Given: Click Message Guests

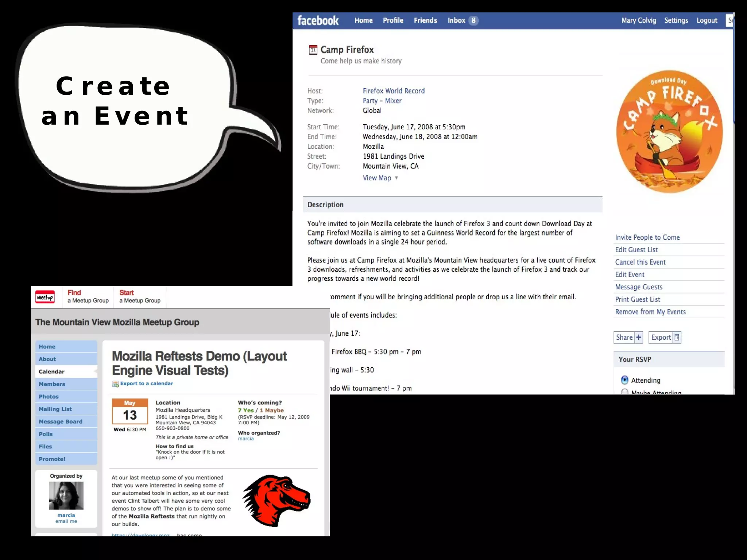Looking at the screenshot, I should (x=639, y=287).
